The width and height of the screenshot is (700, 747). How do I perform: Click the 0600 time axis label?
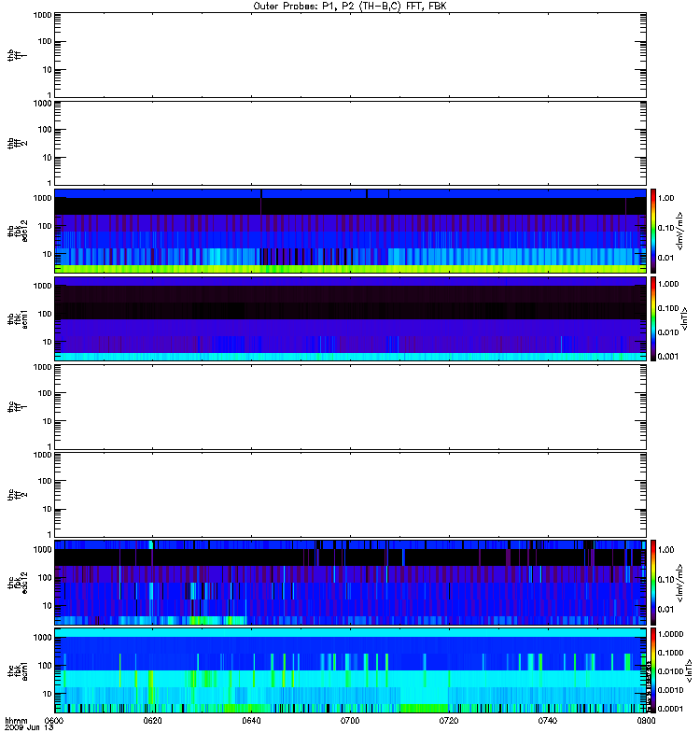pos(54,722)
